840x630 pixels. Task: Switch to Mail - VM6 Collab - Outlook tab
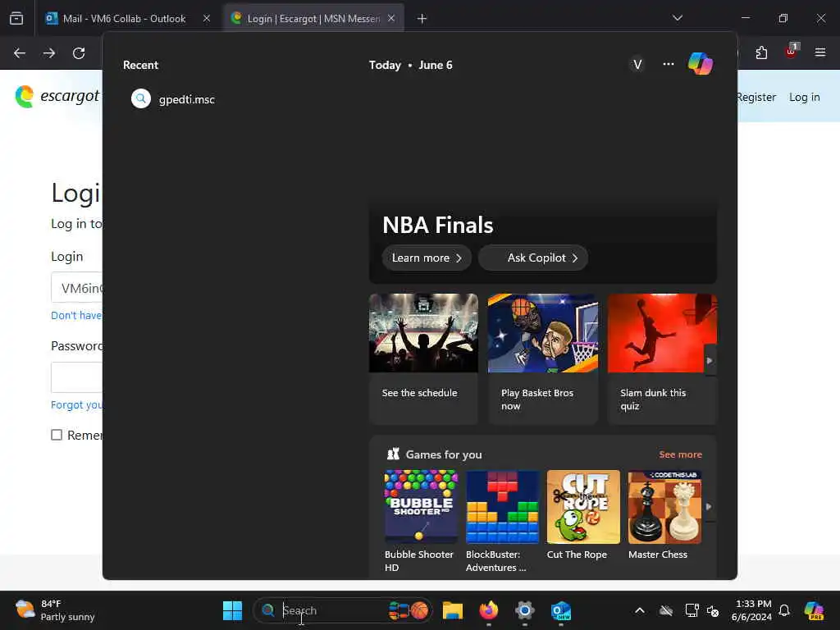coord(124,19)
